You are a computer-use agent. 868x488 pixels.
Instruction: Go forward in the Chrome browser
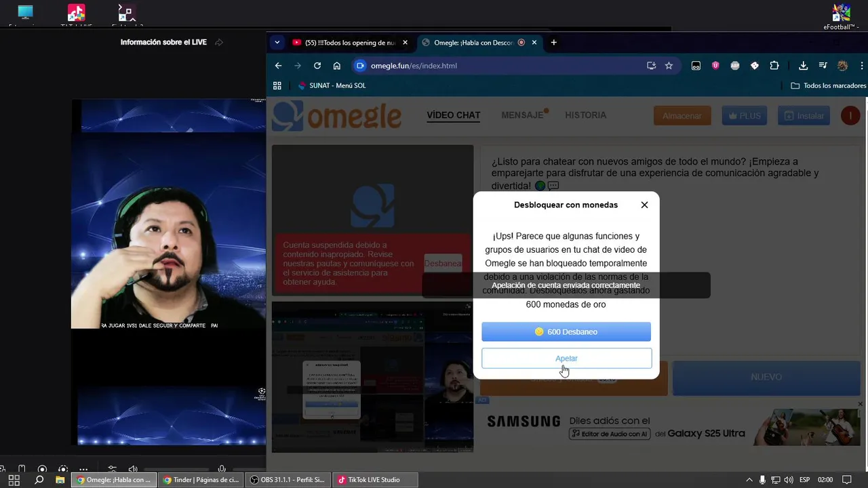tap(298, 66)
